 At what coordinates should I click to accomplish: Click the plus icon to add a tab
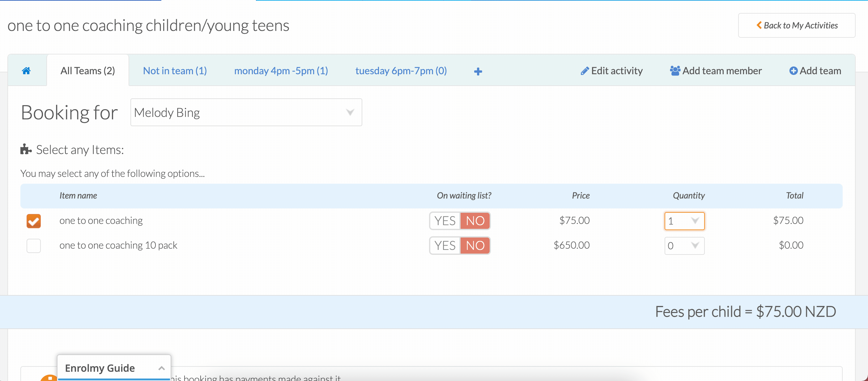(x=478, y=71)
